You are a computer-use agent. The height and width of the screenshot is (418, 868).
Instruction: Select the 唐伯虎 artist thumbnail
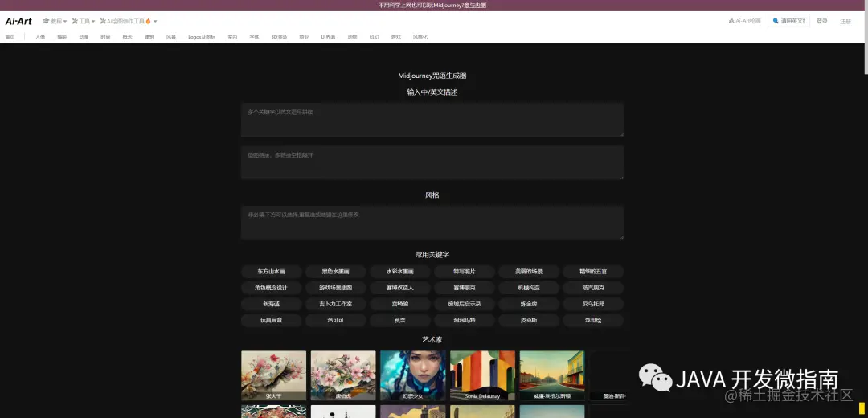tap(343, 375)
